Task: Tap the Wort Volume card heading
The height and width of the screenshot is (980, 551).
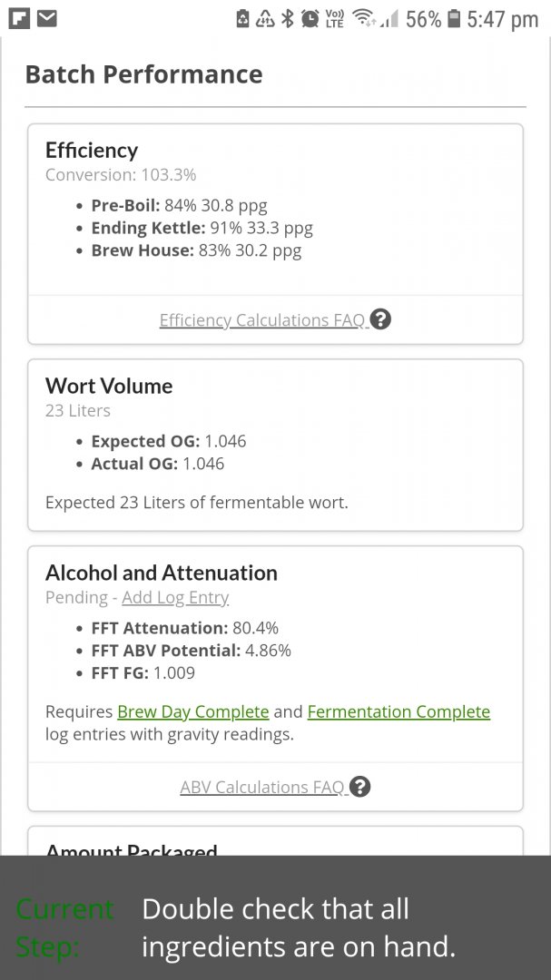Action: (x=109, y=386)
